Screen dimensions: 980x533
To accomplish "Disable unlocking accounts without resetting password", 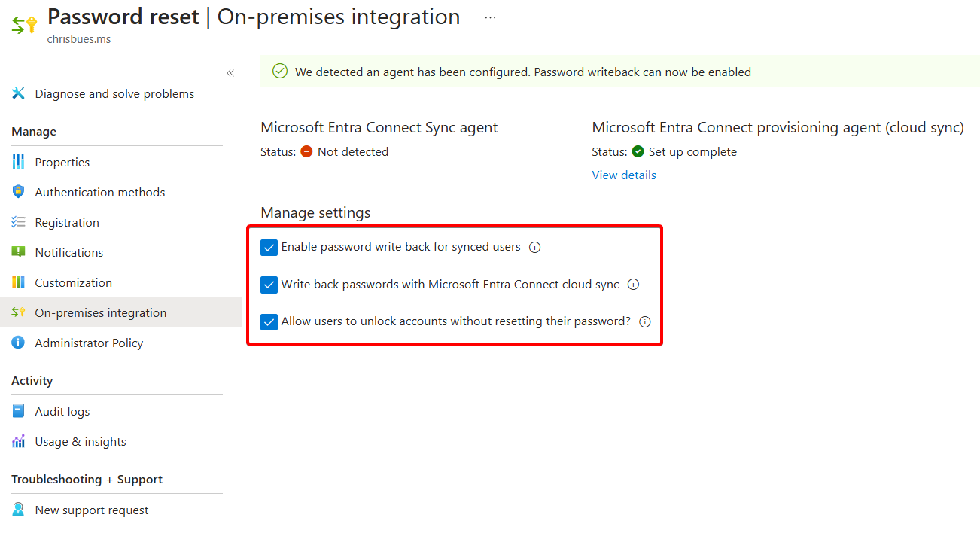I will coord(269,321).
